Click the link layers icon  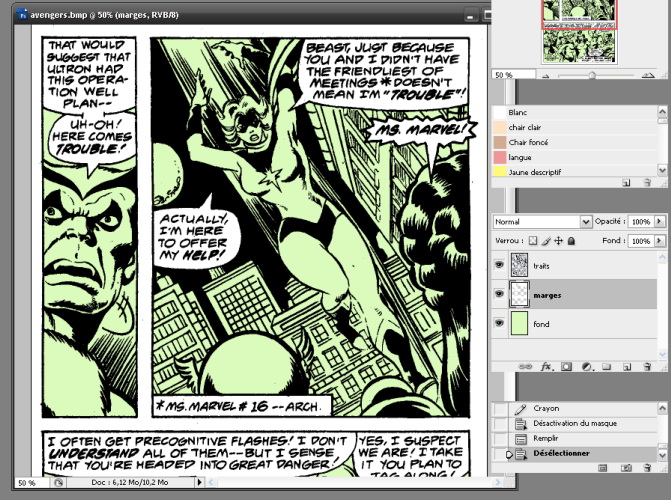525,366
